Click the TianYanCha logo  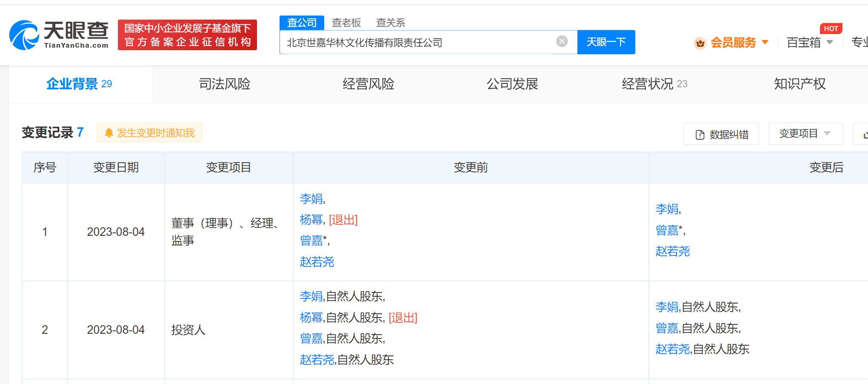(59, 35)
